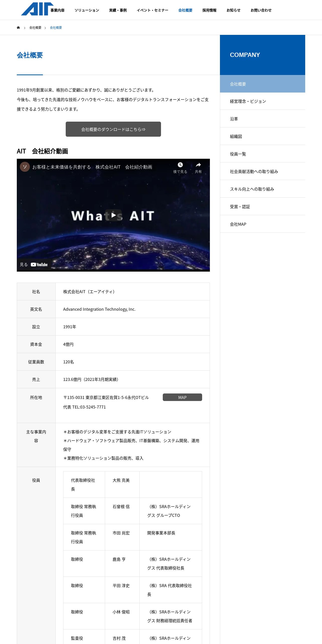Click the 120名 employee count
322x644 pixels.
pyautogui.click(x=68, y=362)
